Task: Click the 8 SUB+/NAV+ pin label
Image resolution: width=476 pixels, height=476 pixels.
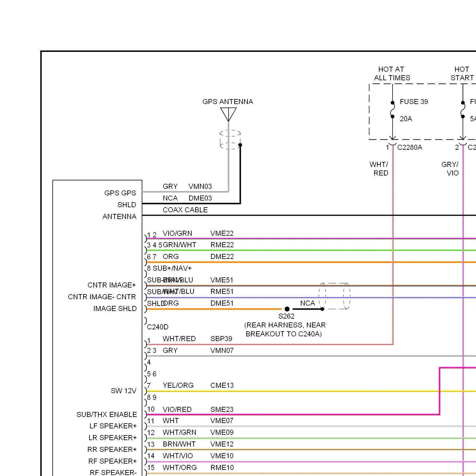Action: [x=169, y=268]
